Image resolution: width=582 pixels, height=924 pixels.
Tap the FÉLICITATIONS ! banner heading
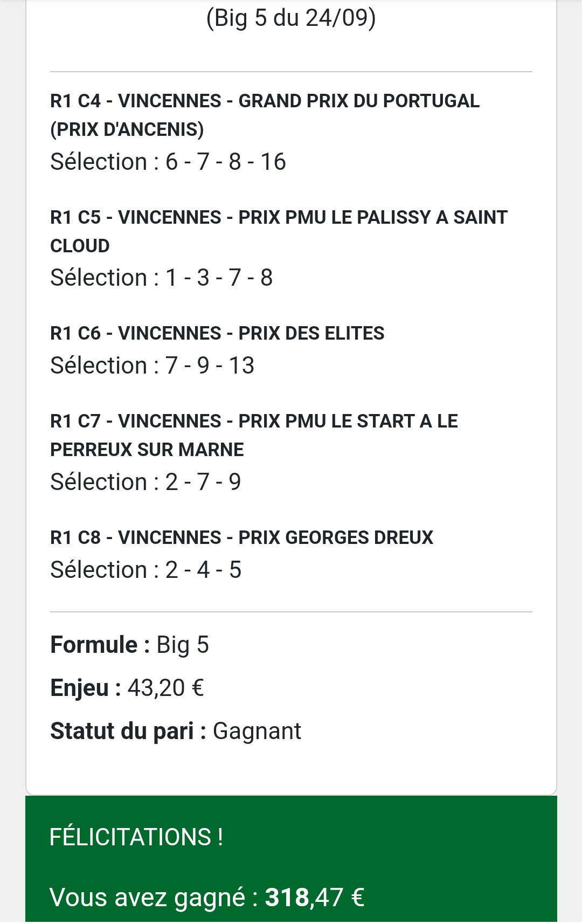click(x=136, y=837)
